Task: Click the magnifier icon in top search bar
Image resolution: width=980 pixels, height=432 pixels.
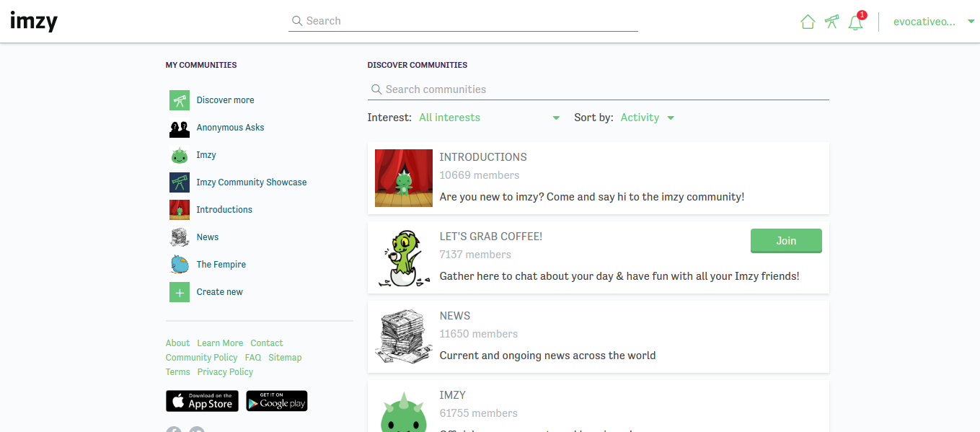Action: pyautogui.click(x=296, y=21)
